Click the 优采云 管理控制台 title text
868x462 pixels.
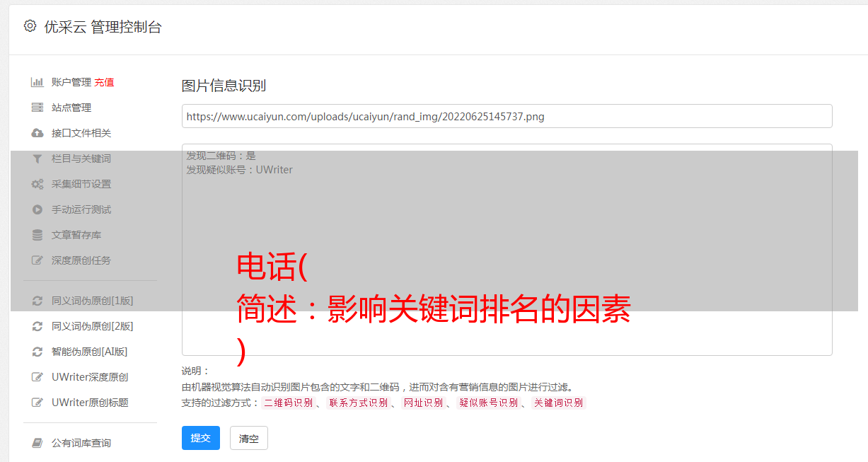pyautogui.click(x=103, y=27)
